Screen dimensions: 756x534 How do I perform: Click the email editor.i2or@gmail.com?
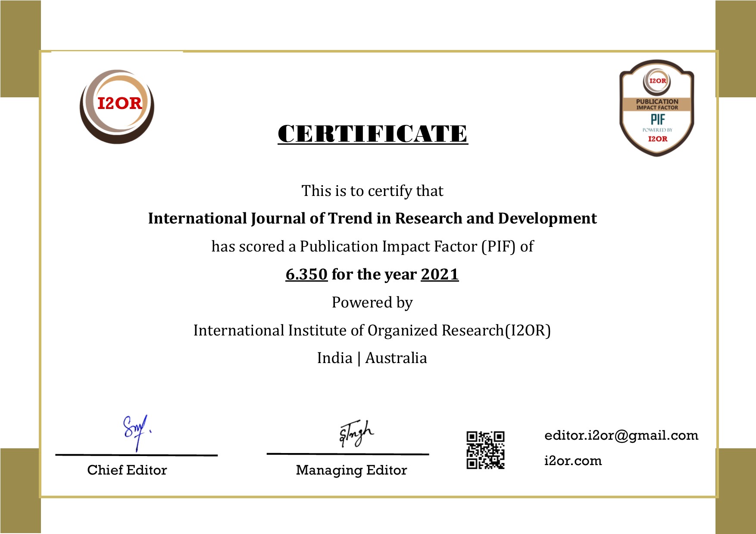[622, 436]
